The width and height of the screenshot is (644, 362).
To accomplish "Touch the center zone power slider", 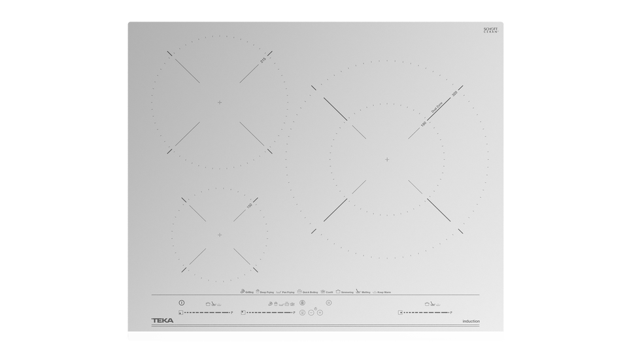I will (x=268, y=313).
